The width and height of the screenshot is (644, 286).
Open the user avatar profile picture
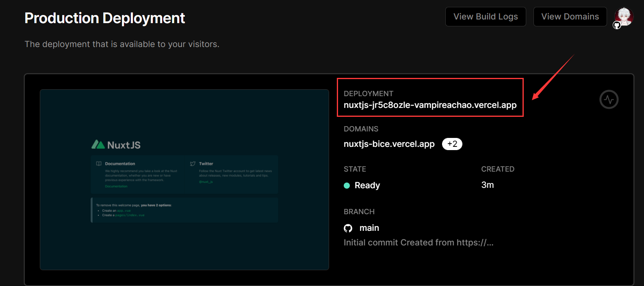[624, 17]
